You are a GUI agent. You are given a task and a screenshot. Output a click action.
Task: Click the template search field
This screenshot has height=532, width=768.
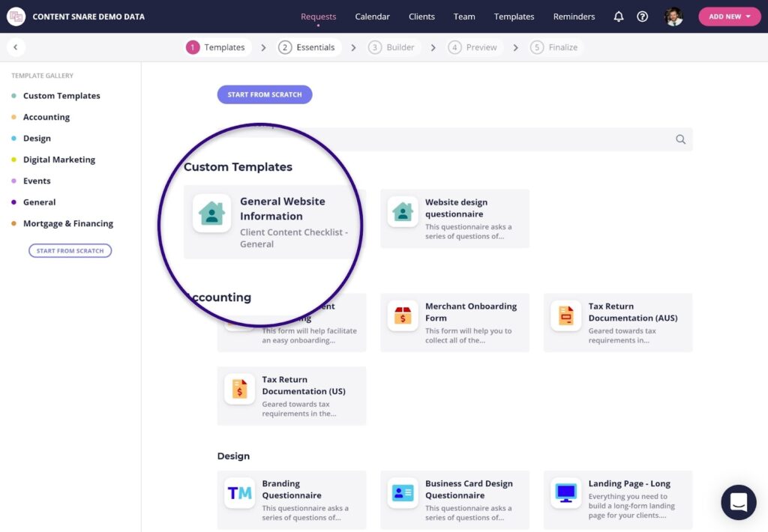tap(454, 139)
